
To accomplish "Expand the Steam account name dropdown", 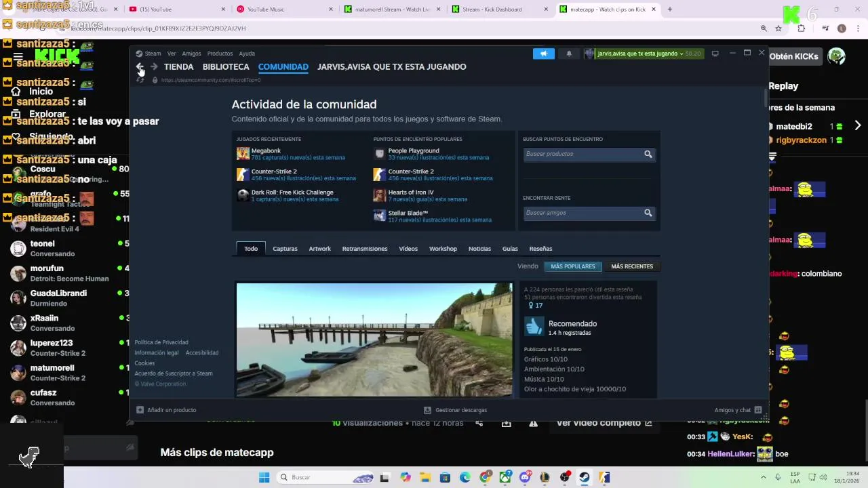I will [x=681, y=54].
